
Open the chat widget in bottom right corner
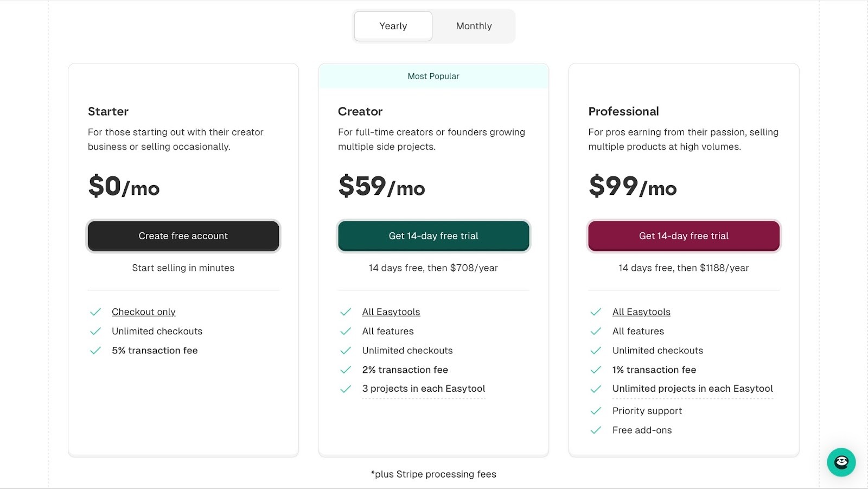[840, 462]
